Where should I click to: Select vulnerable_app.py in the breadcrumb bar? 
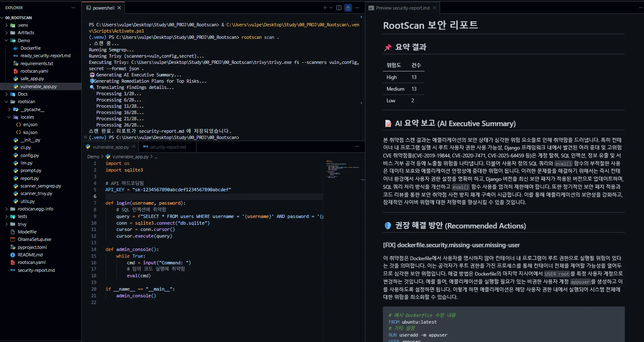[131, 156]
